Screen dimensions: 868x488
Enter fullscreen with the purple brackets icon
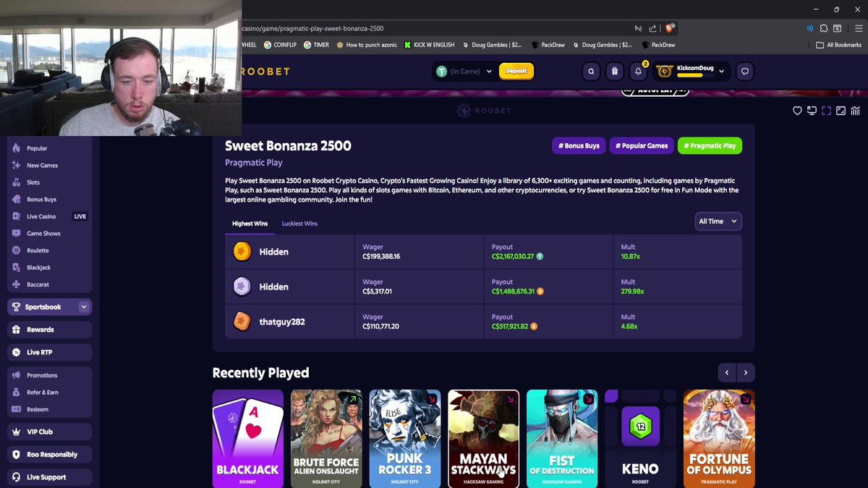826,111
